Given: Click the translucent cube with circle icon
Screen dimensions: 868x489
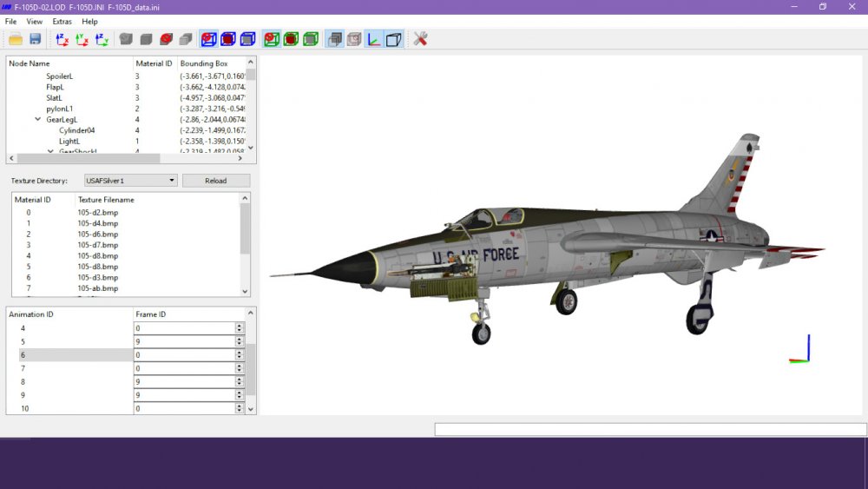Looking at the screenshot, I should (x=354, y=39).
